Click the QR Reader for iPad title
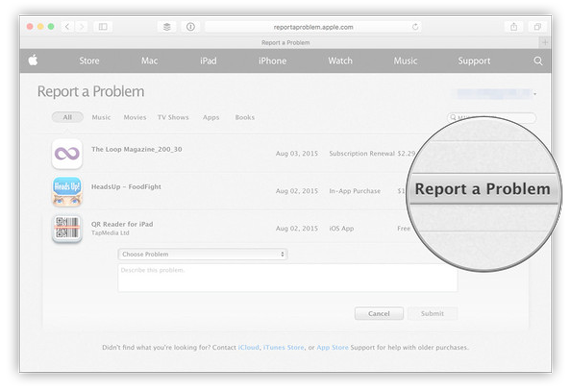This screenshot has width=570, height=390. (x=122, y=224)
